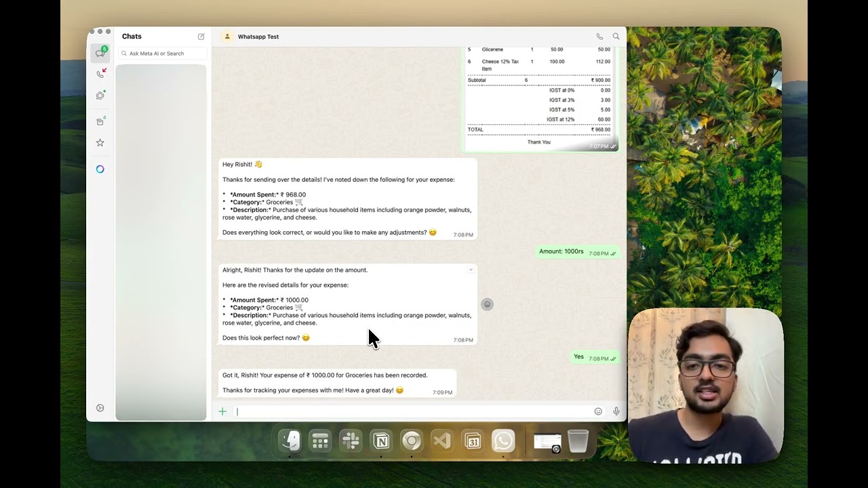This screenshot has height=488, width=868.
Task: Open the Status updates section
Action: 100,96
